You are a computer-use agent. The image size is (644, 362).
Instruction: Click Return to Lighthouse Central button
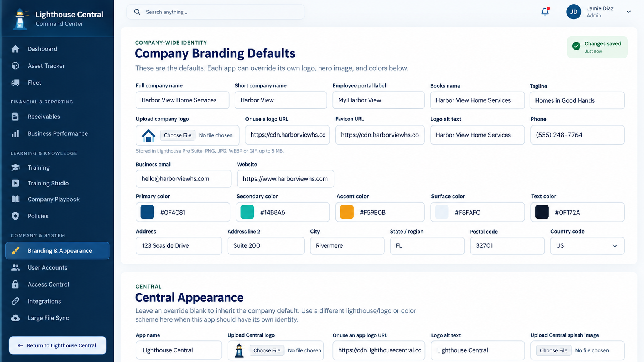[58, 345]
